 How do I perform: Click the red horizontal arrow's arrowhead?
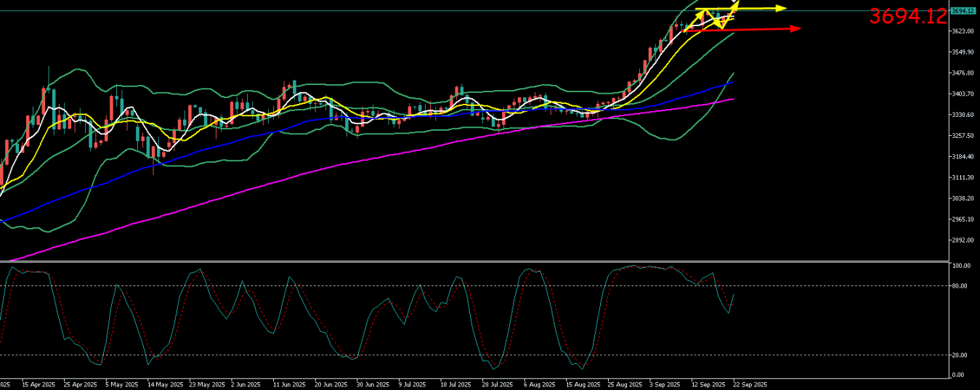click(795, 28)
